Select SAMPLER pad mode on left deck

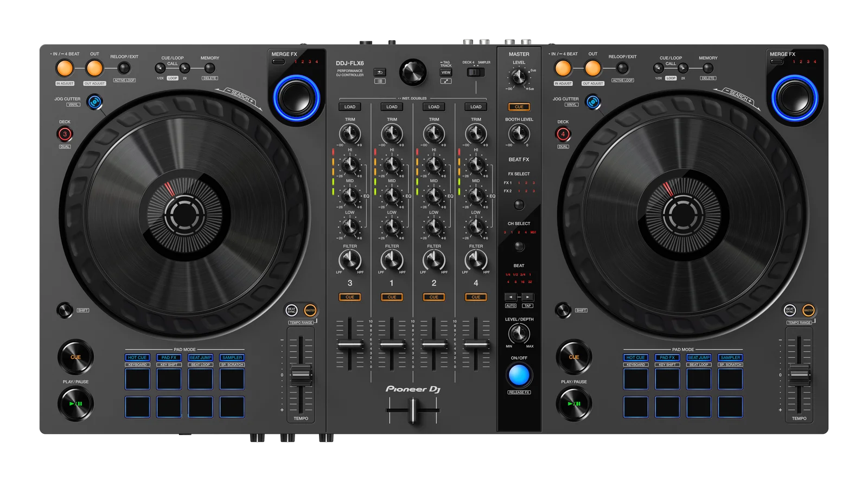pyautogui.click(x=232, y=358)
